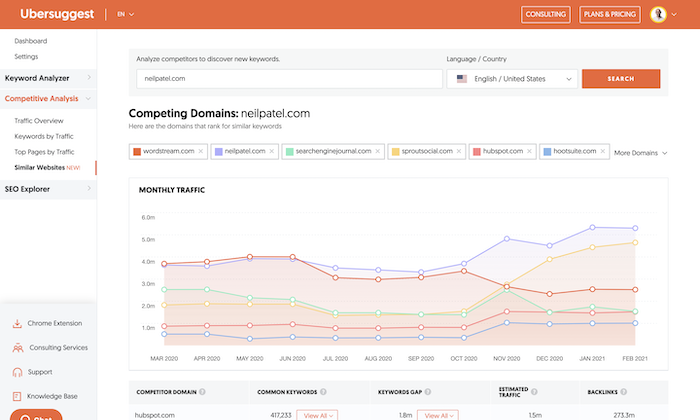Open the Chrome Extension link
This screenshot has height=420, width=700.
(54, 324)
